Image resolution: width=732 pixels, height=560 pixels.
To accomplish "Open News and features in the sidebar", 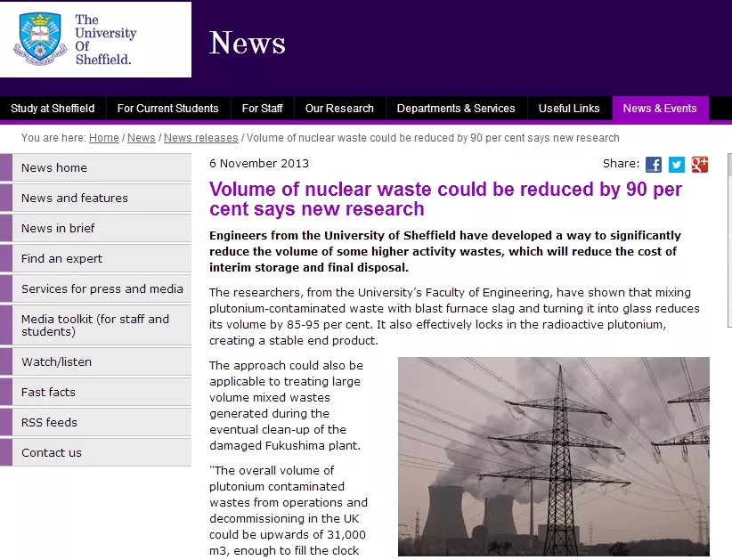I will pyautogui.click(x=95, y=198).
